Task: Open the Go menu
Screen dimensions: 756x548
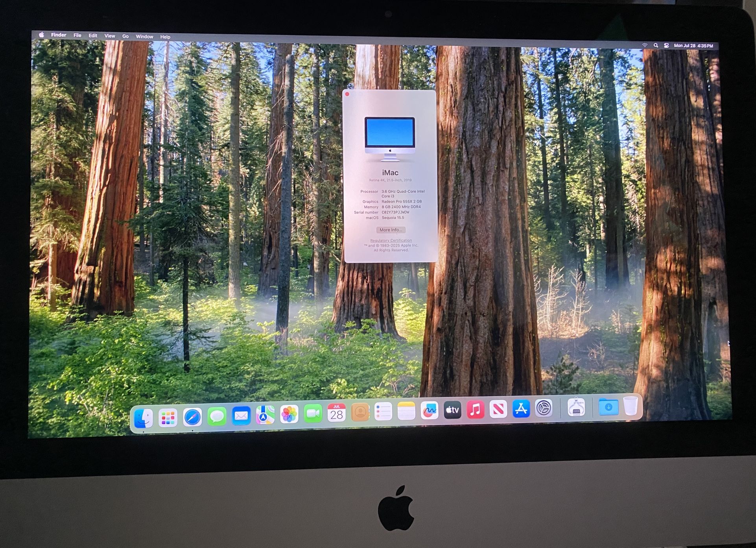Action: pos(125,36)
